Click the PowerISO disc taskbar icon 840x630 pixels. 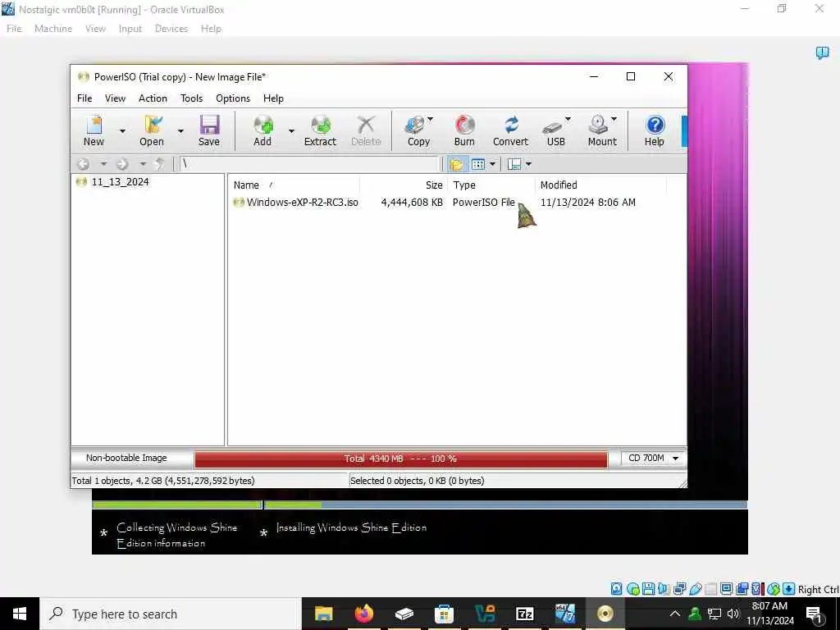(x=605, y=614)
